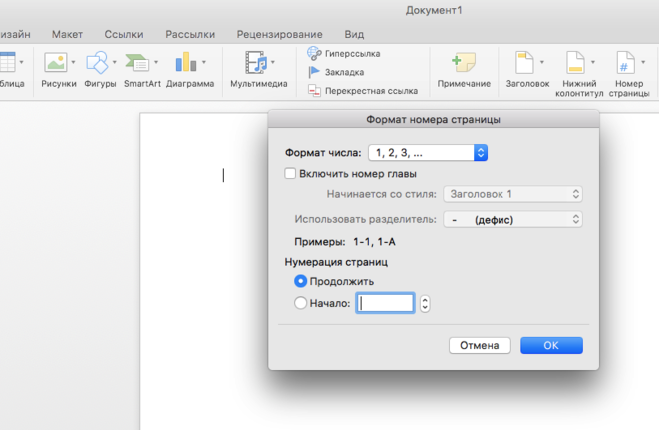Screen dimensions: 659x430
Task: Click the Начало page number field
Action: (x=385, y=303)
